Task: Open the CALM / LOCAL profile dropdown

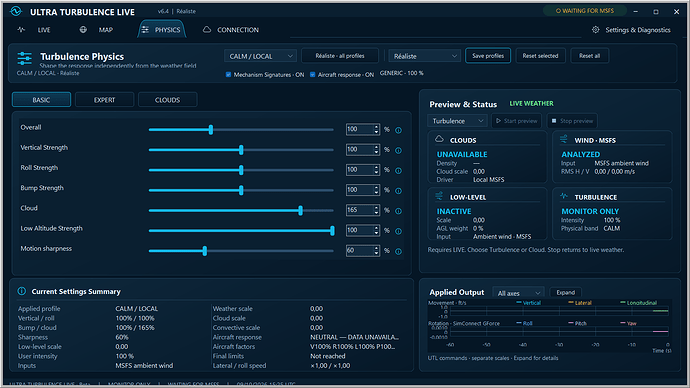Action: point(260,56)
